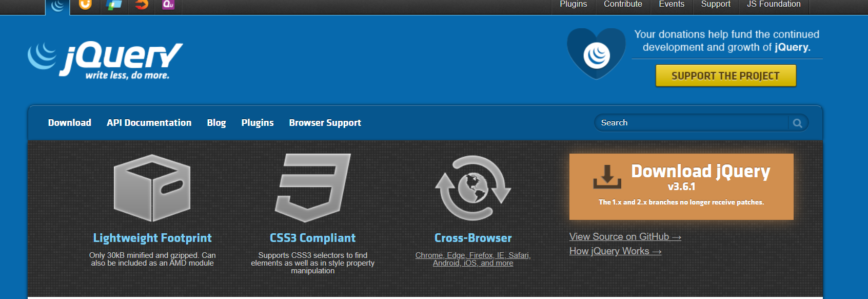Click the "Supports CSS3 selectors" description text
The width and height of the screenshot is (868, 299).
pos(313,263)
